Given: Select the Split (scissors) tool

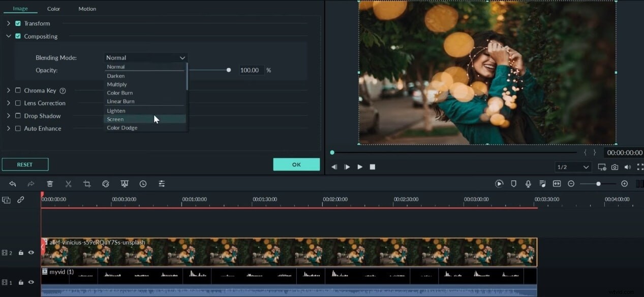Looking at the screenshot, I should click(68, 183).
